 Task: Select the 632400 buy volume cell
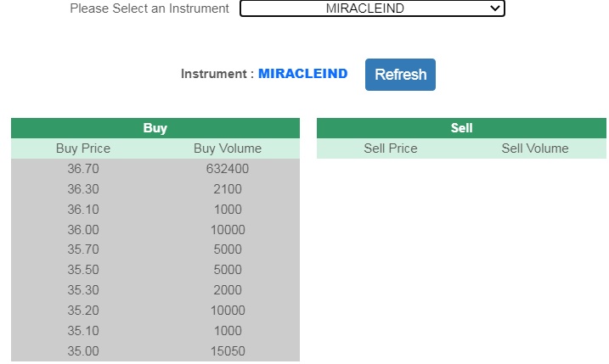[x=228, y=169]
